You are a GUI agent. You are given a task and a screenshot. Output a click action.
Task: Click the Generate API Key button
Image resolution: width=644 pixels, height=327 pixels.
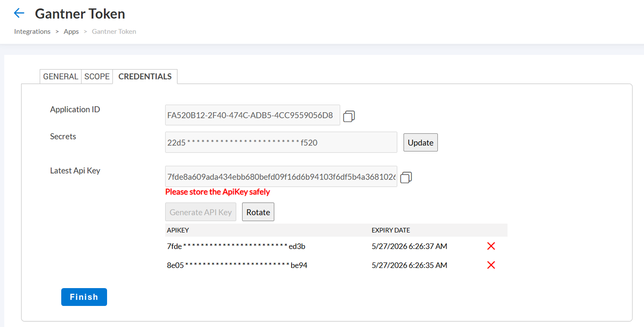click(x=201, y=212)
